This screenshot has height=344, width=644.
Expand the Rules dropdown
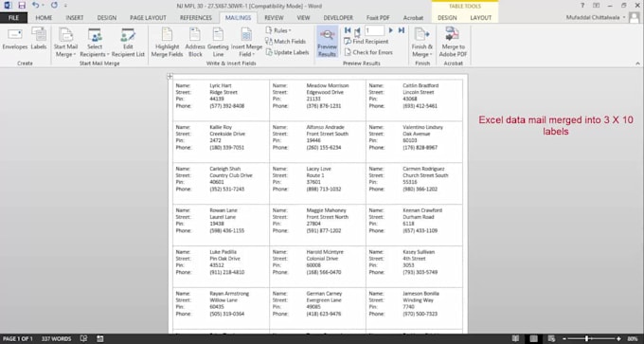pos(278,30)
